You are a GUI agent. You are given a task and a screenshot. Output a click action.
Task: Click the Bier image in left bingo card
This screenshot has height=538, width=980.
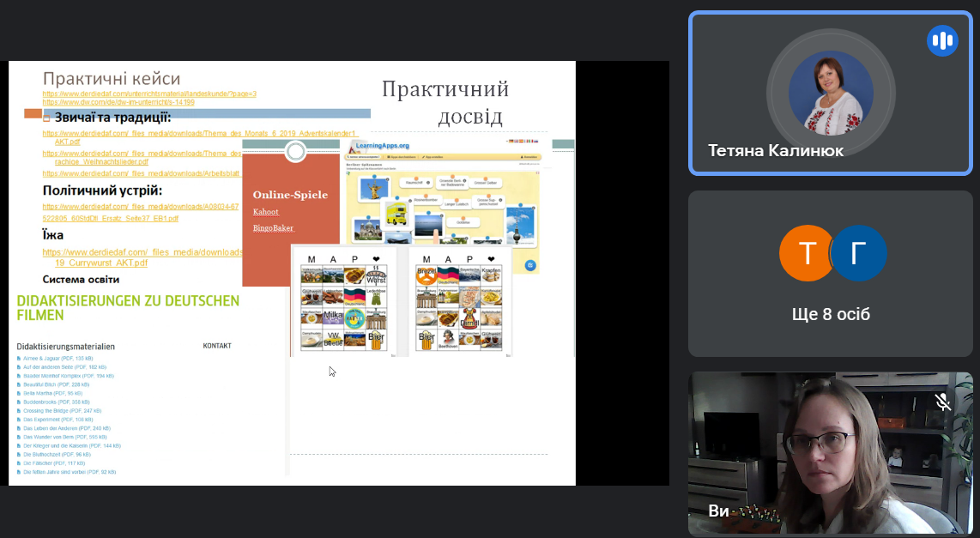[375, 338]
